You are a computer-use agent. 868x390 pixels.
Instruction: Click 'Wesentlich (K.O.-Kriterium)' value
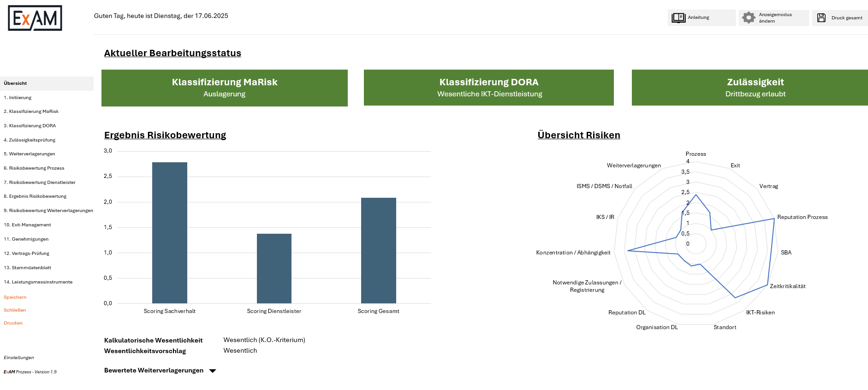264,340
